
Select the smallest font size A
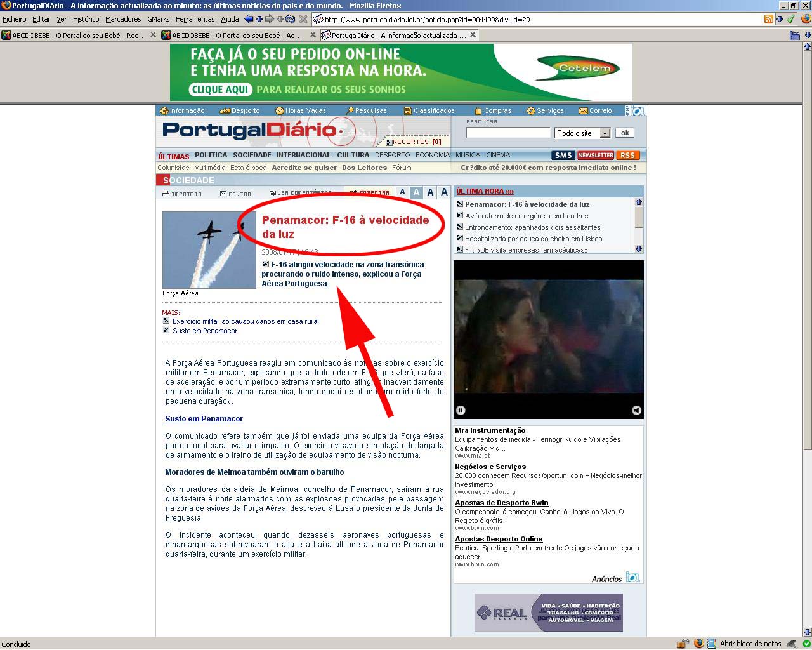point(402,192)
